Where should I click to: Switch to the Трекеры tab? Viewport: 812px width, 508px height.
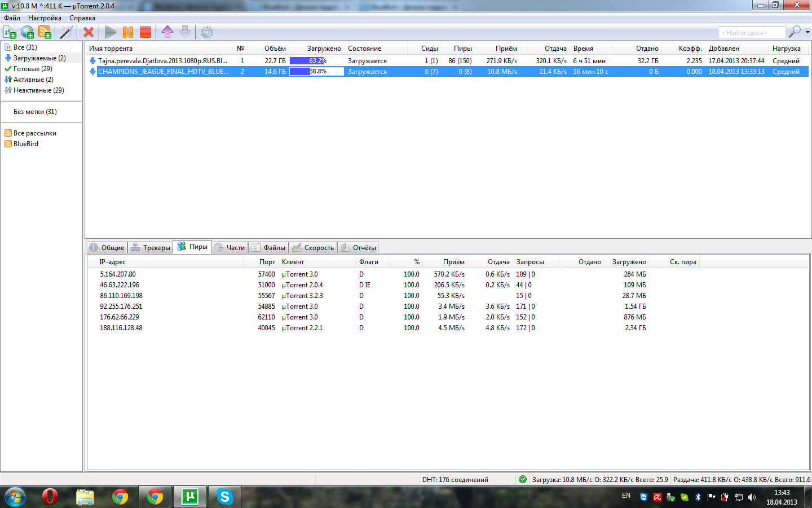pos(151,248)
